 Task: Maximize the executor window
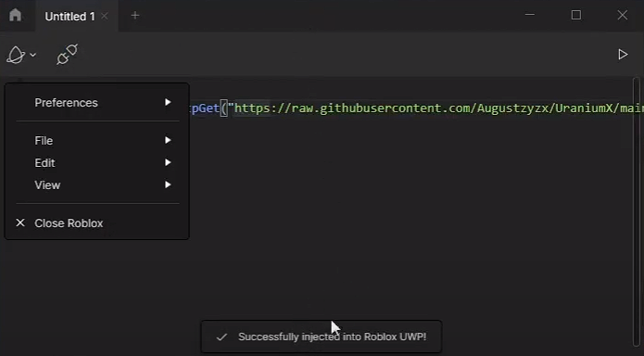pos(576,15)
